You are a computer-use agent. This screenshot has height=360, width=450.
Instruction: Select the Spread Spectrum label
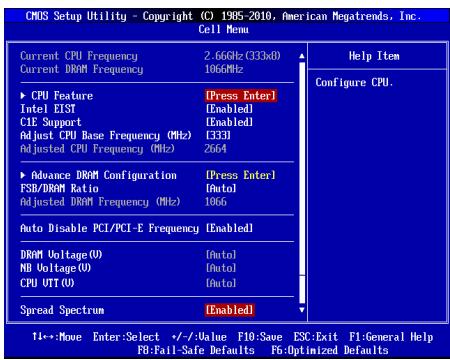(x=62, y=310)
